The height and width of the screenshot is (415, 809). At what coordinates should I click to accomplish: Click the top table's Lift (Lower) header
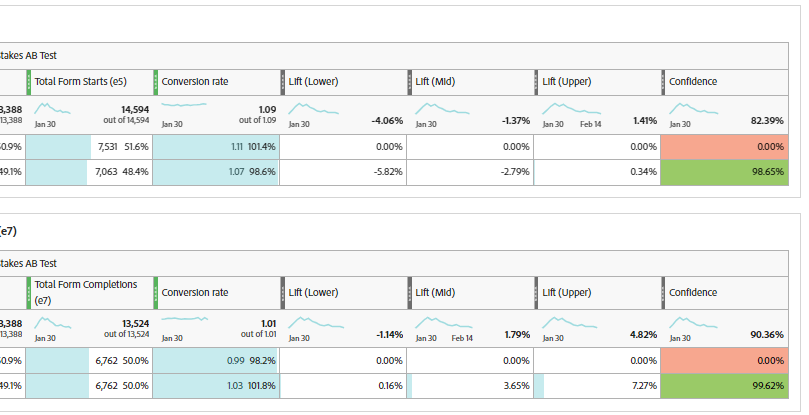point(313,82)
